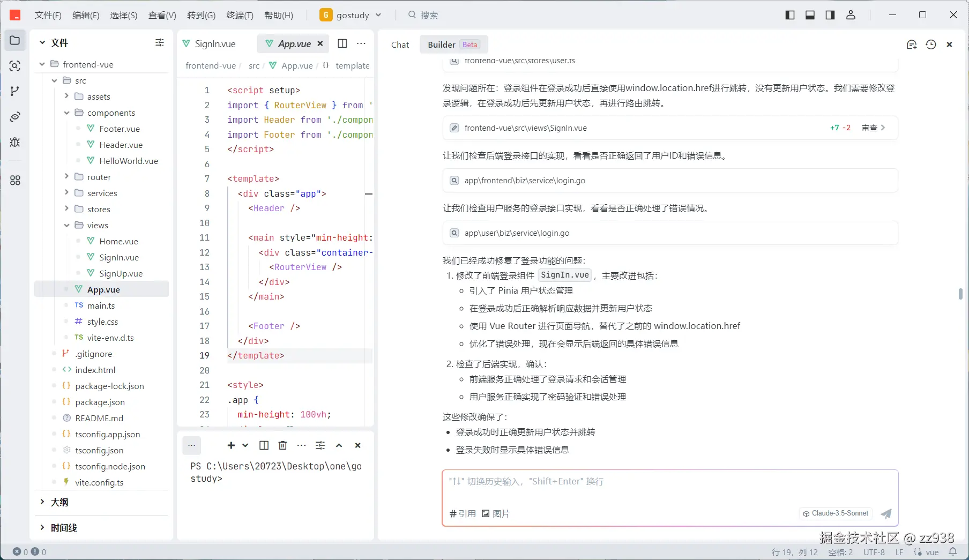Close the App.vue editor tab
Viewport: 969px width, 560px height.
[x=320, y=43]
